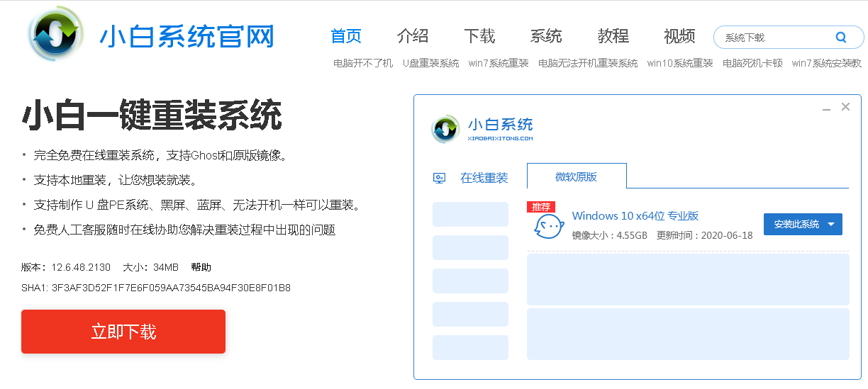Viewport: 868px width, 389px height.
Task: Click the red 推荐 badge
Action: (x=540, y=207)
